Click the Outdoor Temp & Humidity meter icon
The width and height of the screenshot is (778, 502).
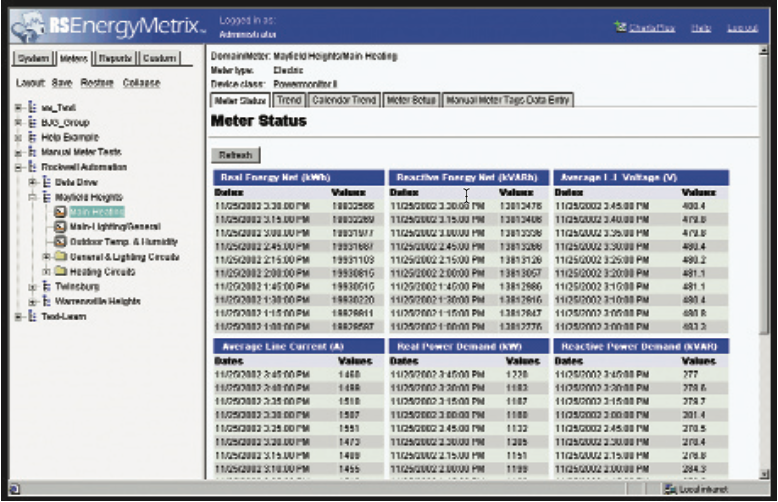(x=60, y=241)
